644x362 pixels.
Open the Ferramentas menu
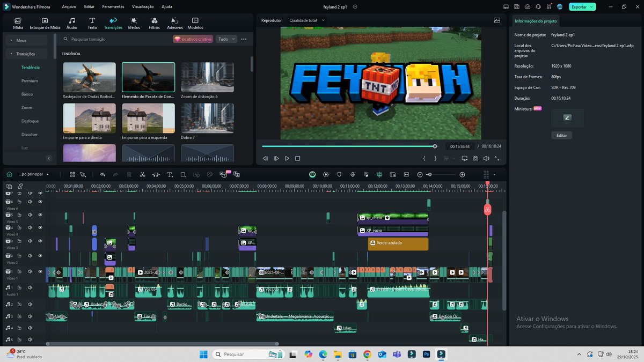pos(113,7)
